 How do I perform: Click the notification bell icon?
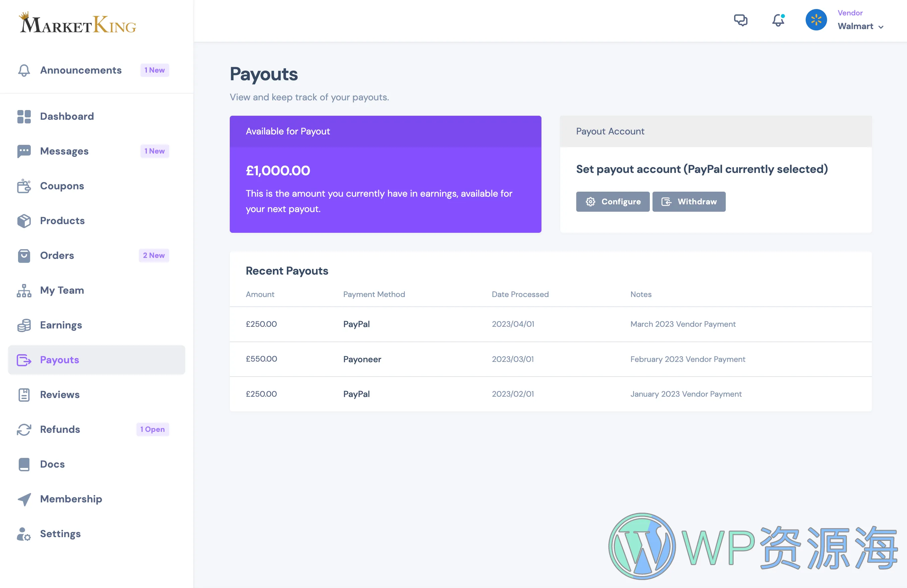tap(778, 20)
